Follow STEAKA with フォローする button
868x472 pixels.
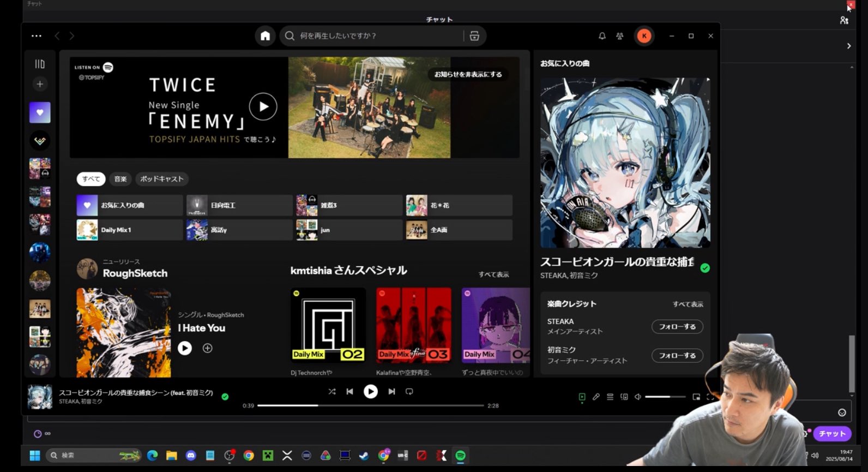pyautogui.click(x=677, y=326)
